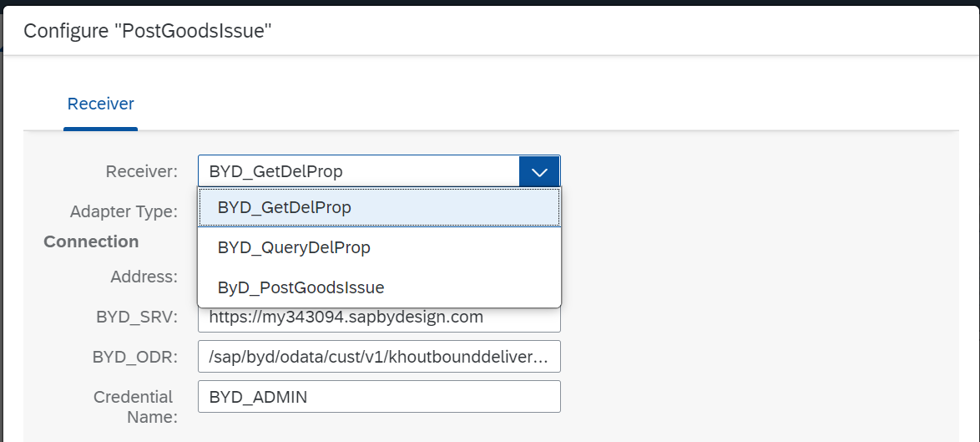Click the sapbydesign.com URL text
Image resolution: width=980 pixels, height=442 pixels.
point(346,318)
